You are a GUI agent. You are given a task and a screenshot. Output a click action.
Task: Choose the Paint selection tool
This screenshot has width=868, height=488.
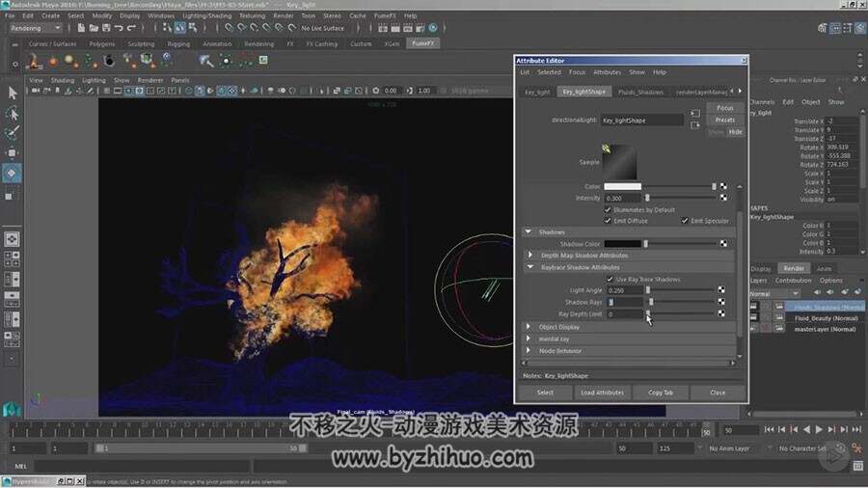click(x=13, y=133)
